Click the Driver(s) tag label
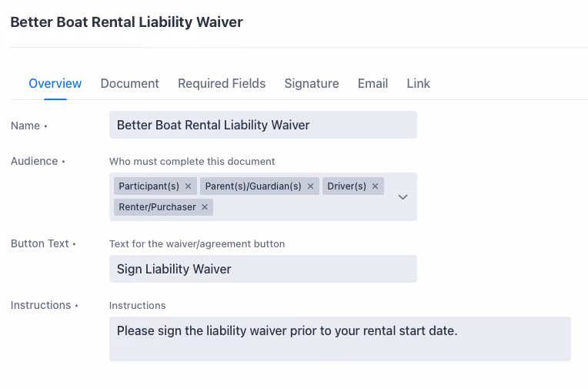Screen dimensions: 588x389 [x=346, y=186]
